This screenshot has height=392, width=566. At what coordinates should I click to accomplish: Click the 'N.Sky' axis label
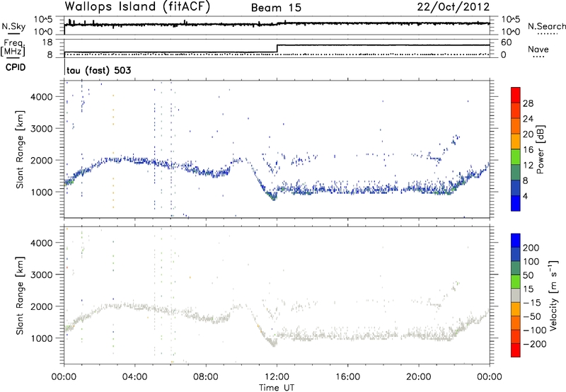pos(13,26)
